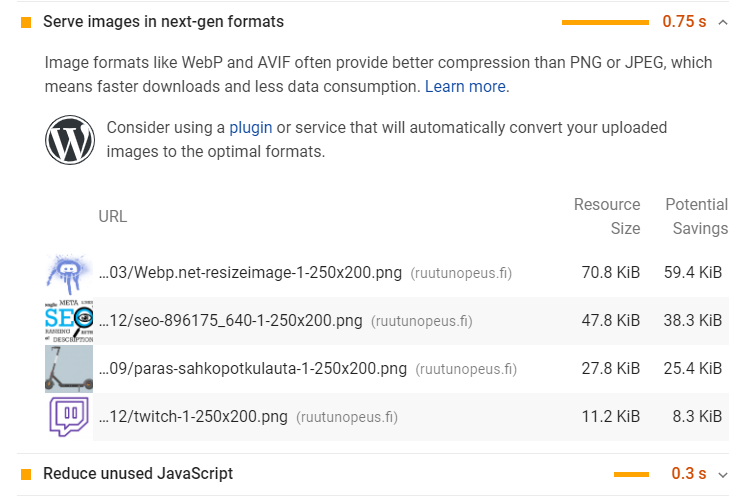
Task: Click the Reduce unused JavaScript title
Action: pyautogui.click(x=138, y=474)
